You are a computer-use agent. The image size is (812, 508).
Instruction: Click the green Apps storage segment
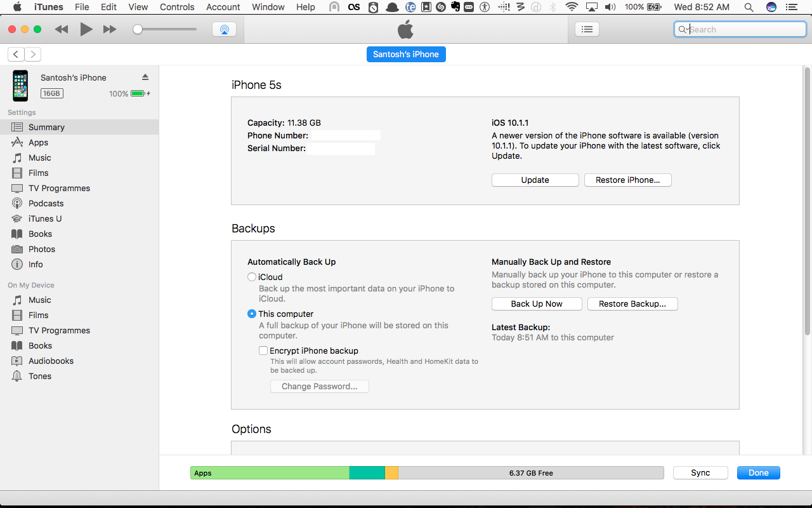click(270, 472)
